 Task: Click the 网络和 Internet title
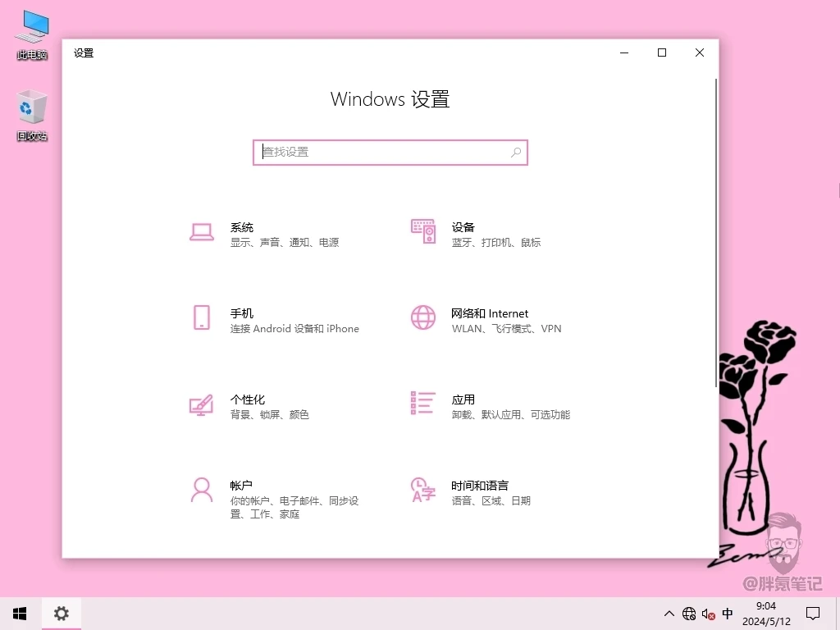[x=490, y=313]
